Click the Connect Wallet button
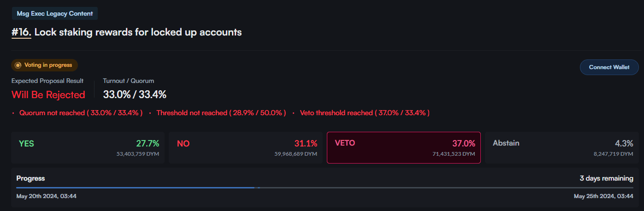Screen dimensions: 644x211 pyautogui.click(x=609, y=67)
